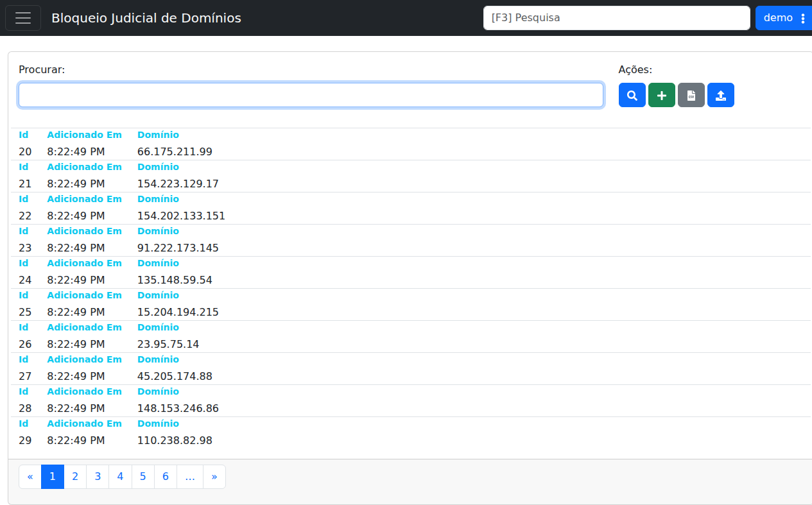Click domain 154.202.133.151
The image size is (812, 505).
tap(181, 216)
